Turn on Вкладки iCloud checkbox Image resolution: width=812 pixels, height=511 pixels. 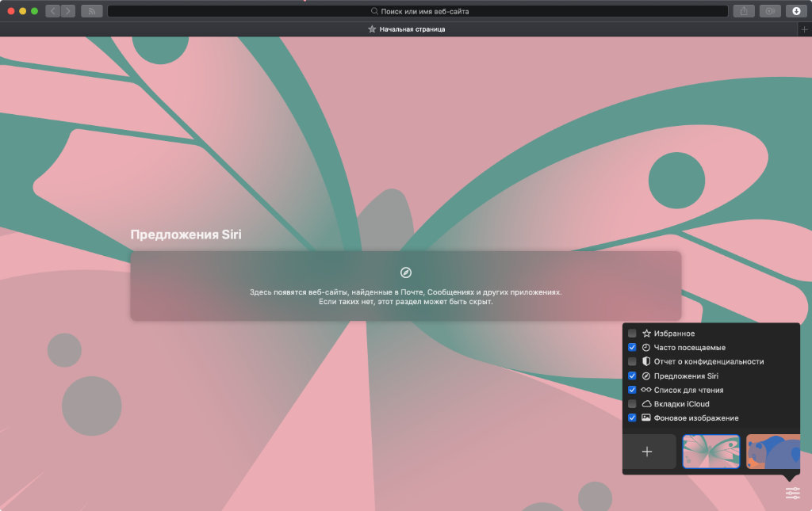tap(632, 404)
